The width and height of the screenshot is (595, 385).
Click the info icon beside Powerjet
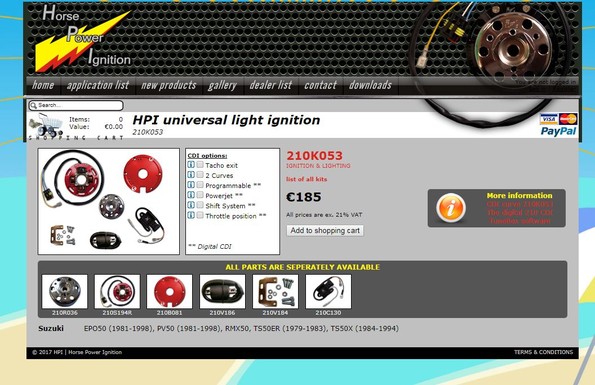pos(191,195)
